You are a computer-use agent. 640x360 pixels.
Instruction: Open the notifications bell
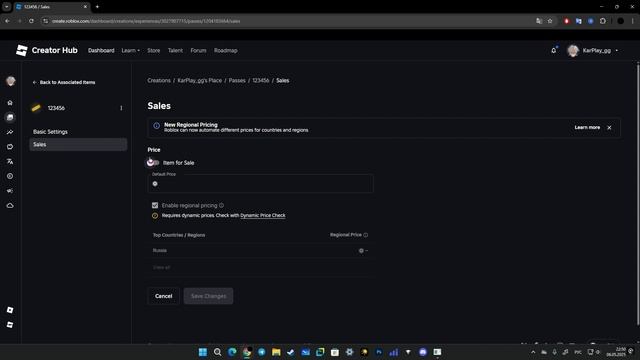click(x=553, y=51)
